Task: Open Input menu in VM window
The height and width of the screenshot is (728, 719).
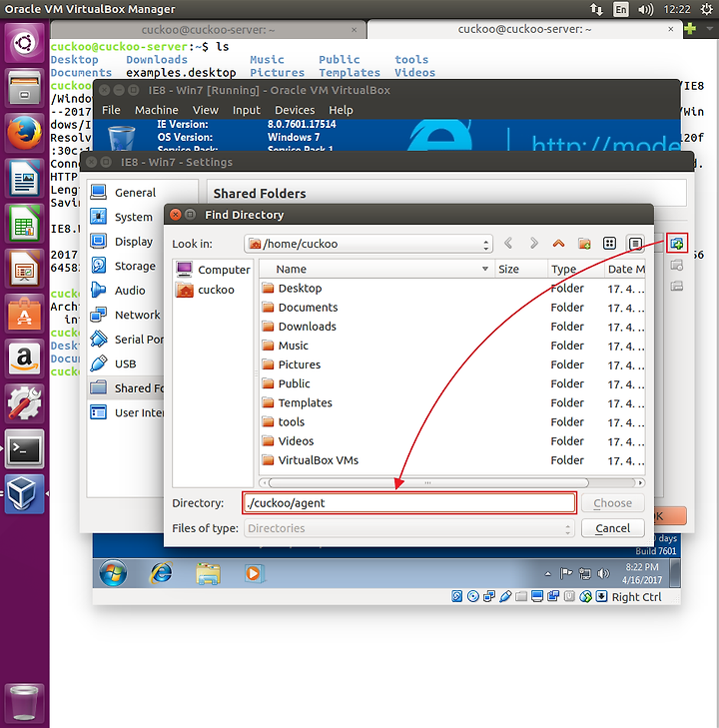Action: pyautogui.click(x=246, y=110)
